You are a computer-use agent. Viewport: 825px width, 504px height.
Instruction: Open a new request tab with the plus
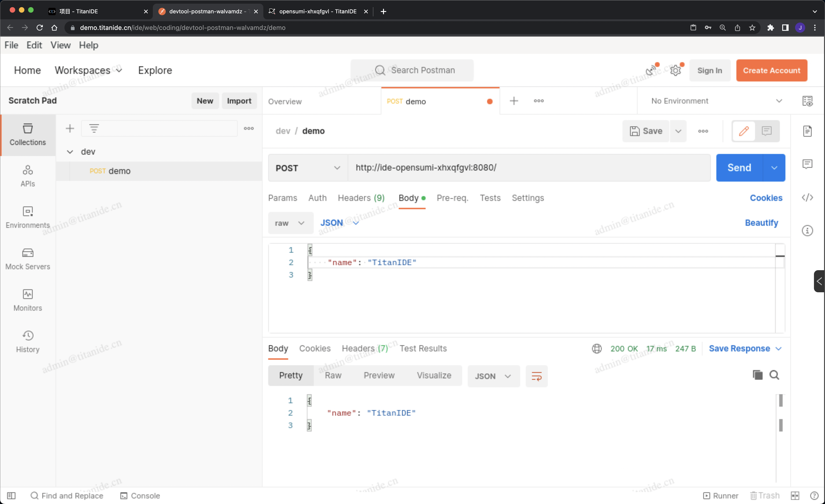[x=514, y=101]
